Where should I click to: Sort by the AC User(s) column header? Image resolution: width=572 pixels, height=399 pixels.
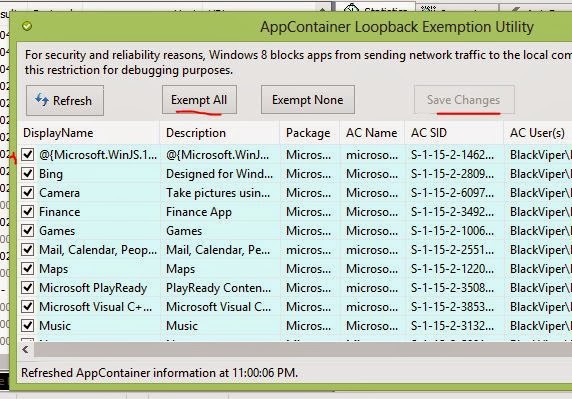click(538, 133)
